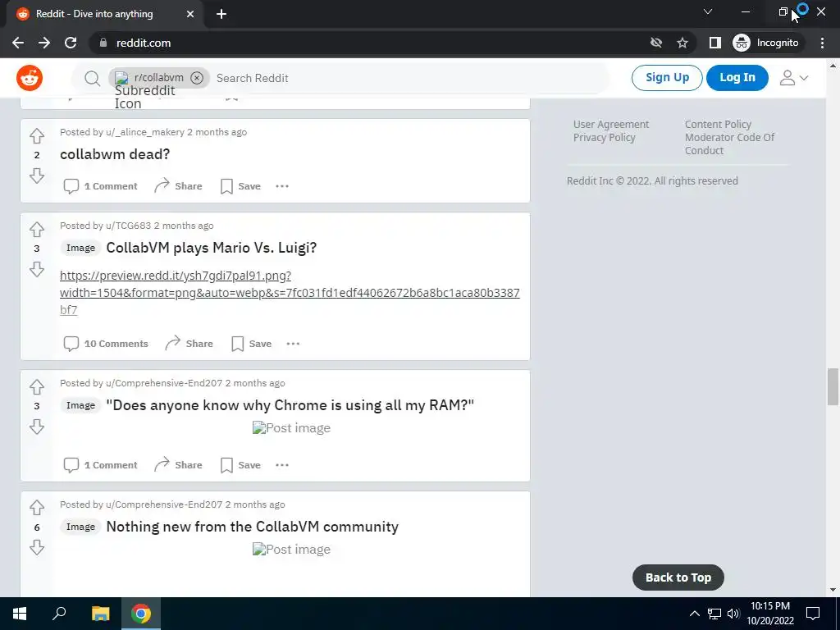This screenshot has width=840, height=630.
Task: Upvote the Chrome RAM post
Action: tap(36, 387)
